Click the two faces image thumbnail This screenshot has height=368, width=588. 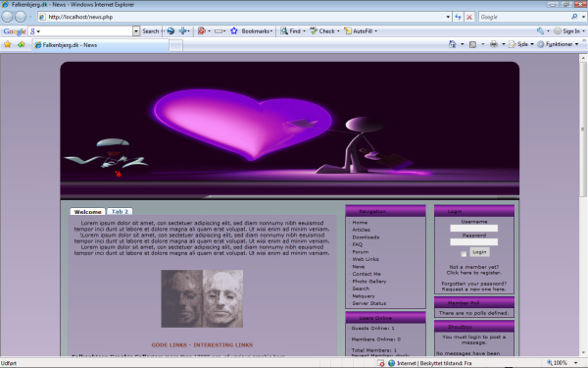202,298
